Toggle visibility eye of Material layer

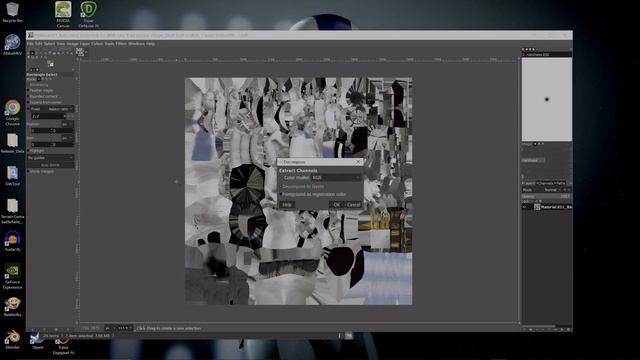(x=524, y=207)
